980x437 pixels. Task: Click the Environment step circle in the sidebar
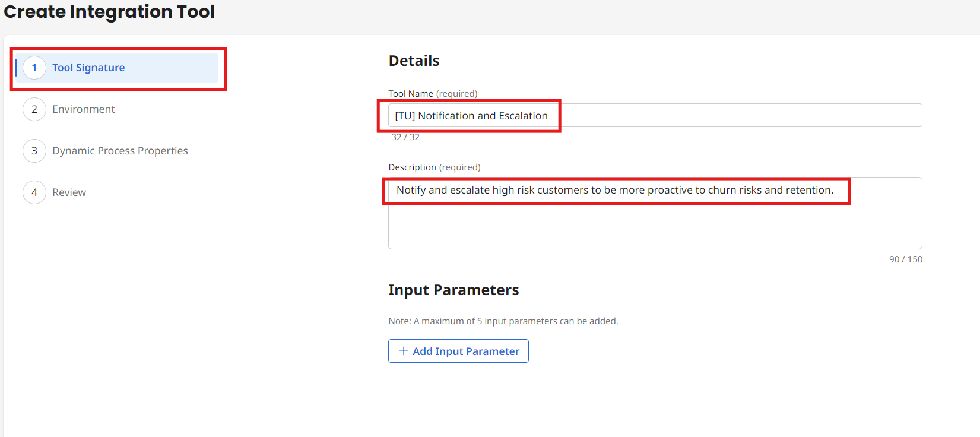click(34, 109)
